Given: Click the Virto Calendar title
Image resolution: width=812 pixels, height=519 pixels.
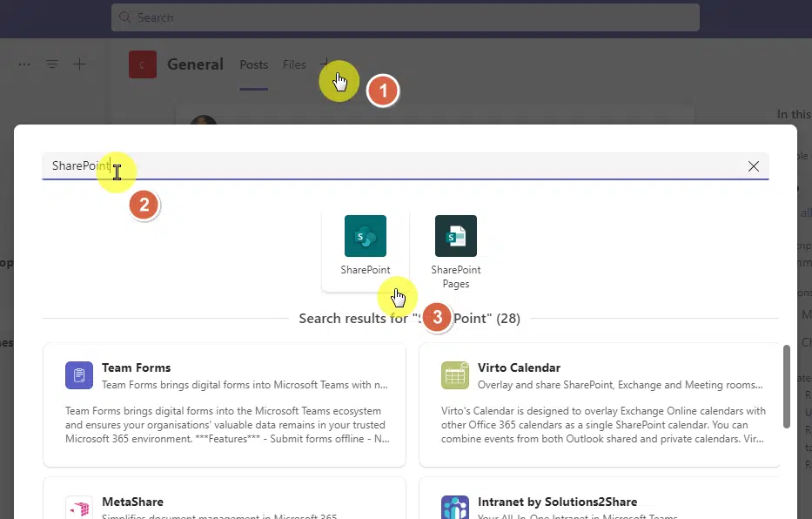Looking at the screenshot, I should click(519, 367).
